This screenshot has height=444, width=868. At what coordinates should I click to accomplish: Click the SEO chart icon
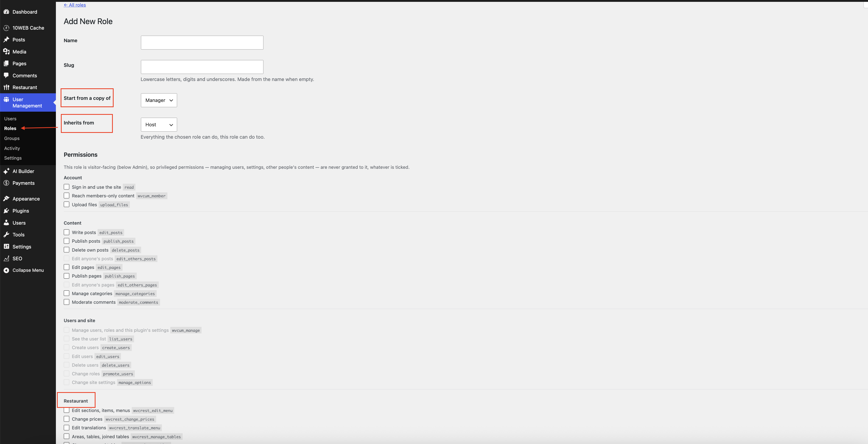pos(6,258)
